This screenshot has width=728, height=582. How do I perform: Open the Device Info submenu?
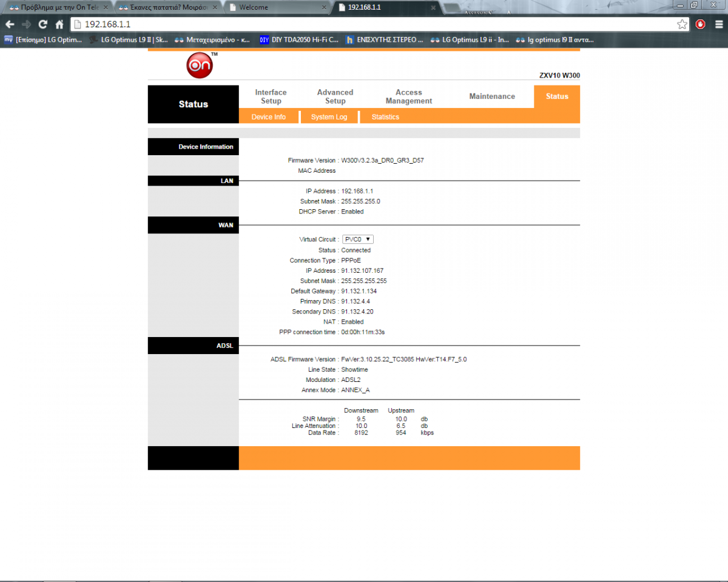[x=269, y=117]
